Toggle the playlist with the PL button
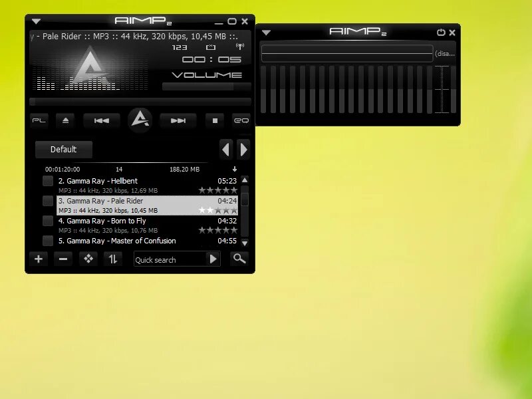The height and width of the screenshot is (399, 532). point(39,120)
